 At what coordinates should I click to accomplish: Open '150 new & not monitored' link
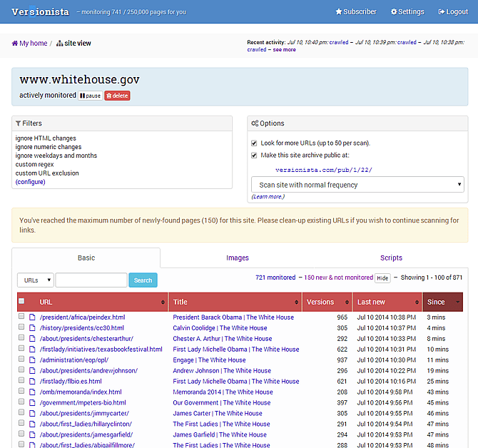click(x=338, y=278)
